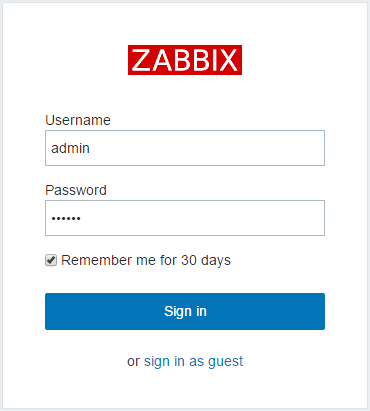The image size is (370, 411).
Task: Log in as guest user
Action: pos(193,362)
